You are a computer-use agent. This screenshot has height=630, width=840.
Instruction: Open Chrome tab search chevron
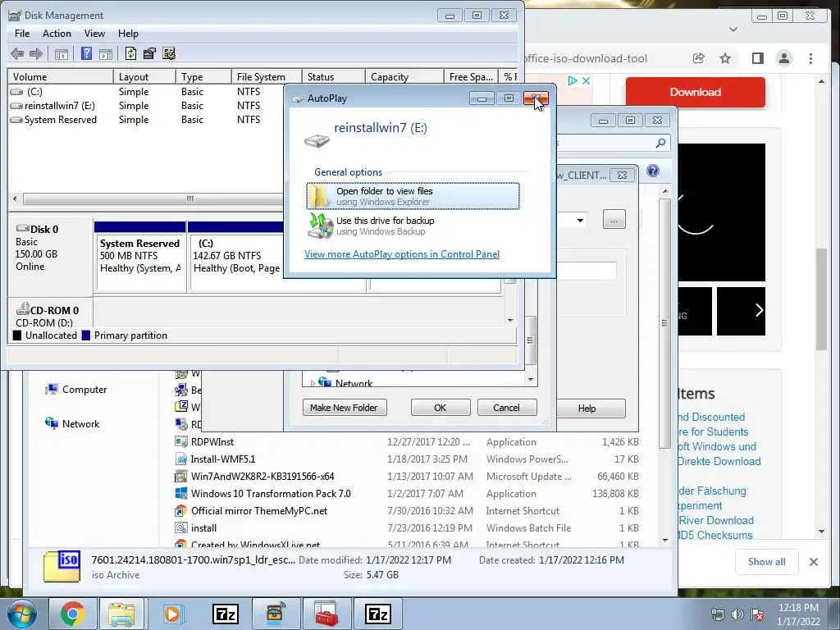tap(733, 30)
